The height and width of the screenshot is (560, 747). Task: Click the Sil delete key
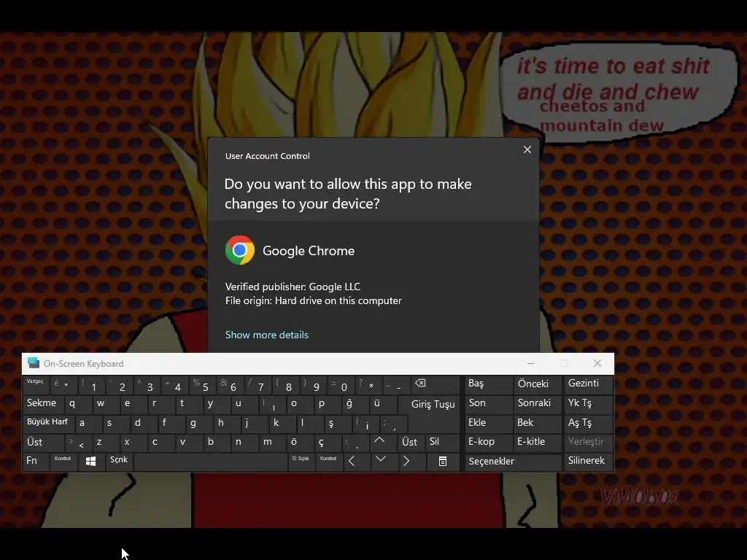[x=443, y=442]
